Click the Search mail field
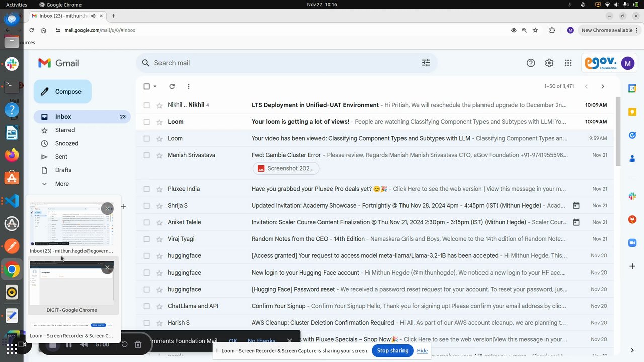Image resolution: width=644 pixels, height=362 pixels. coord(287,63)
